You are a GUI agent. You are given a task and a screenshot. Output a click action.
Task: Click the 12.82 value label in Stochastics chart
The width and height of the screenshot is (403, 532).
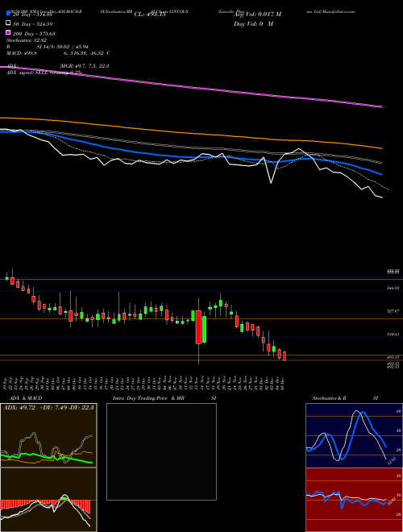(x=392, y=461)
